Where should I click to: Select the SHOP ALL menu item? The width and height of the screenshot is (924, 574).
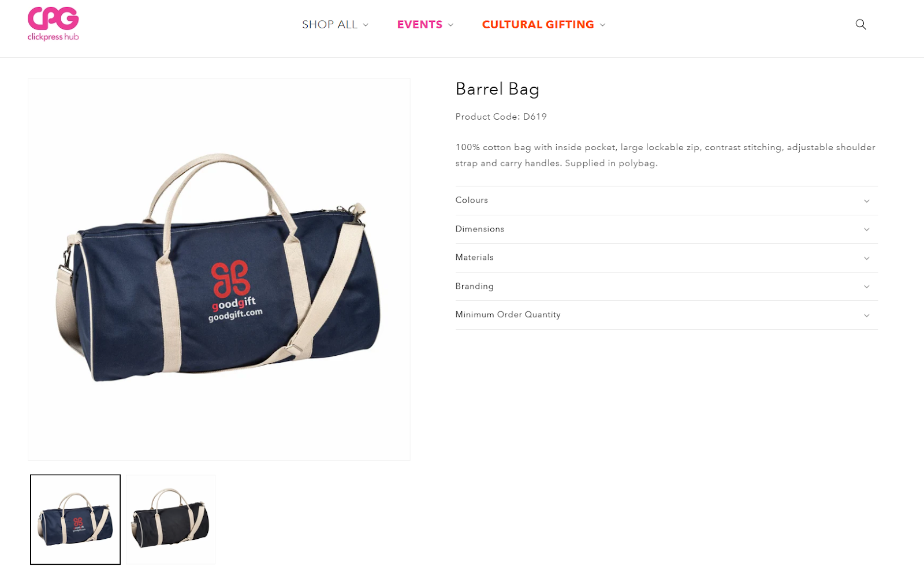pos(330,24)
